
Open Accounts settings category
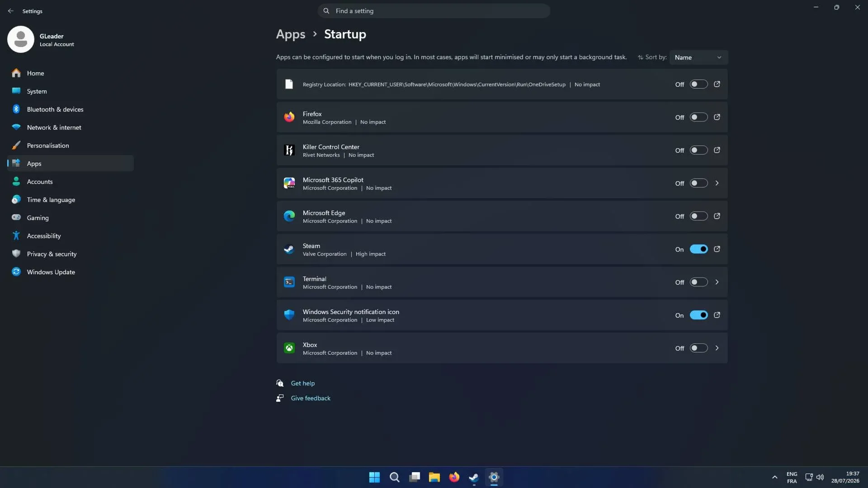coord(71,182)
